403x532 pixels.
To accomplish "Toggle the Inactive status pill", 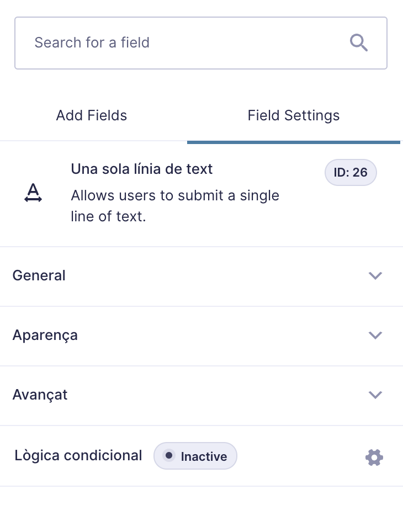I will coord(195,456).
